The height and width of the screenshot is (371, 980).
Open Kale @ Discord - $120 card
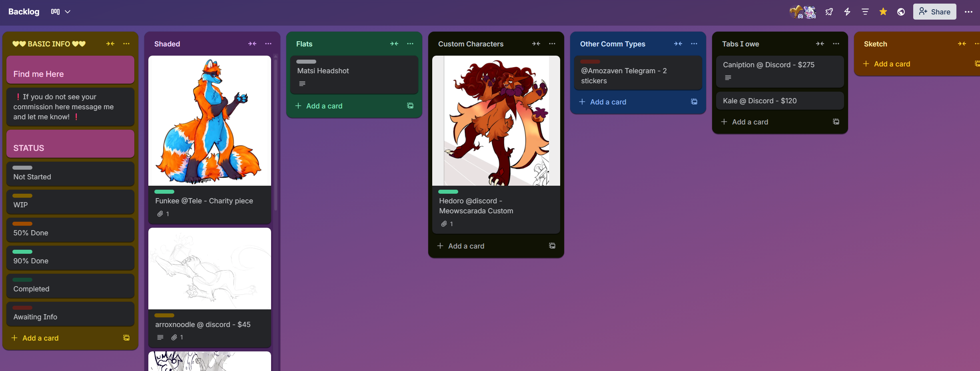pyautogui.click(x=780, y=101)
